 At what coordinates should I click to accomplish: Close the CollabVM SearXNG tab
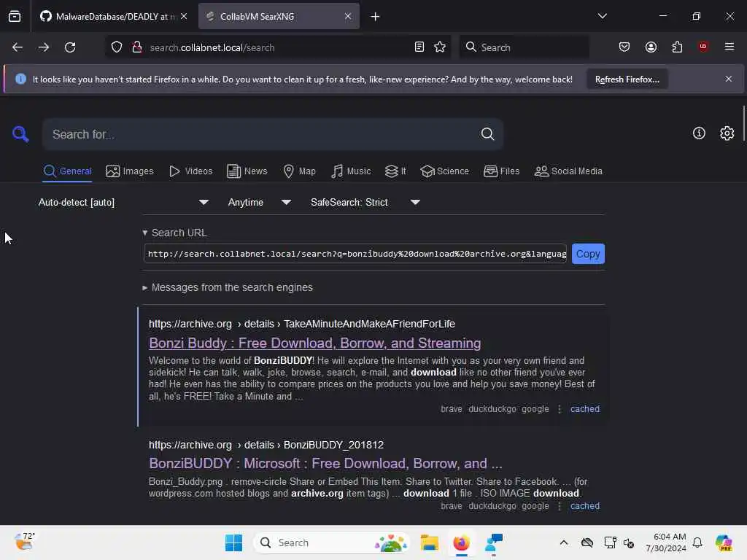348,16
